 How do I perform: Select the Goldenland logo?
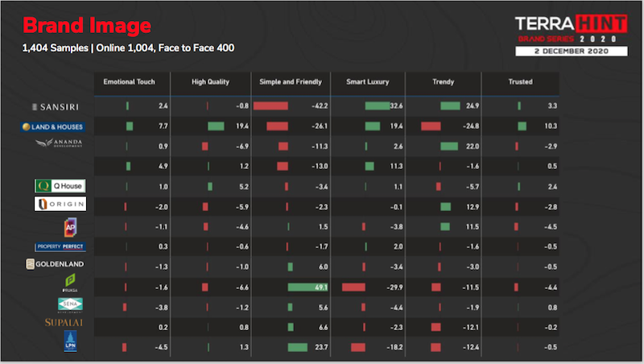click(x=55, y=264)
